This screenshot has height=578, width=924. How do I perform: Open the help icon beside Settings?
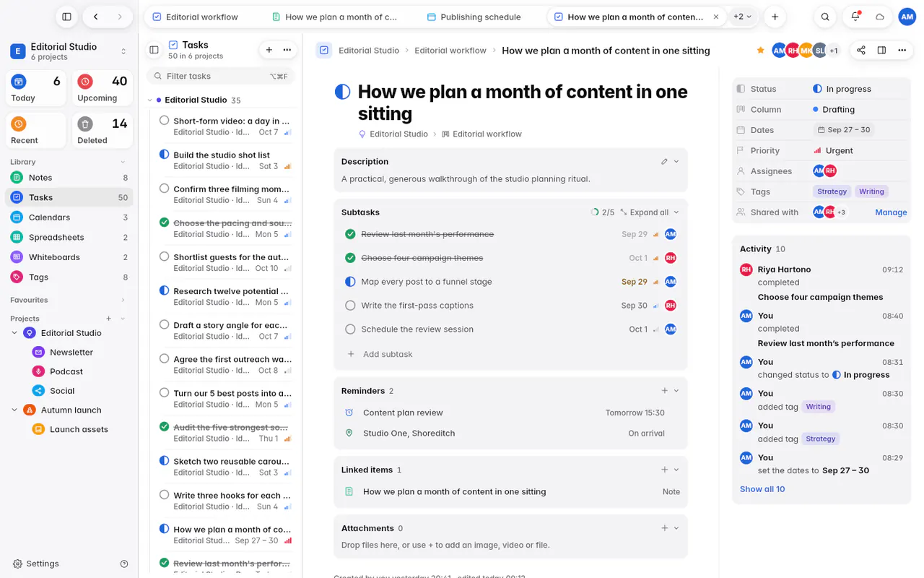124,564
